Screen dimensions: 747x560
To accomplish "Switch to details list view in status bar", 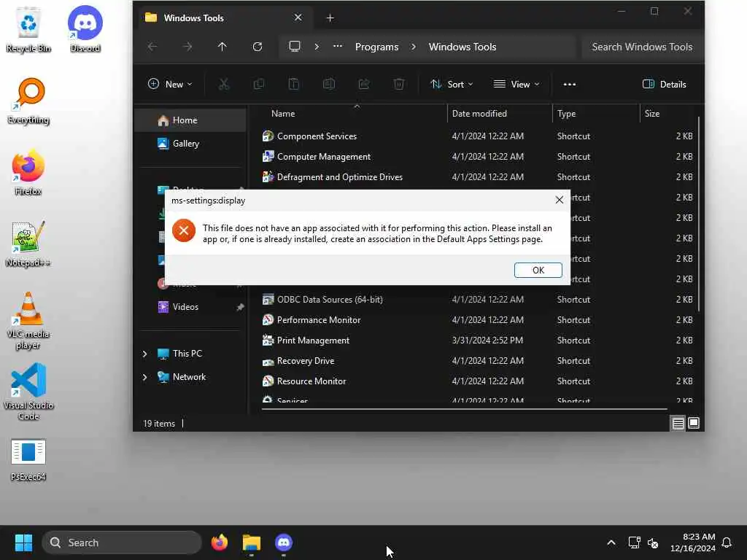I will [x=678, y=423].
